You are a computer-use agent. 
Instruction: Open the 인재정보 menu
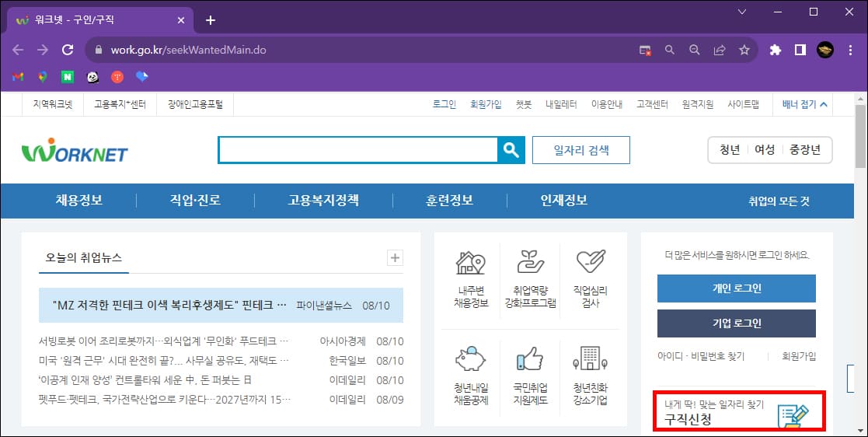click(563, 201)
